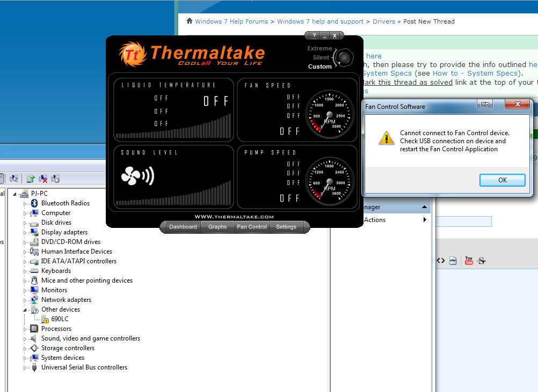Switch to the Dashboard tab

point(183,227)
